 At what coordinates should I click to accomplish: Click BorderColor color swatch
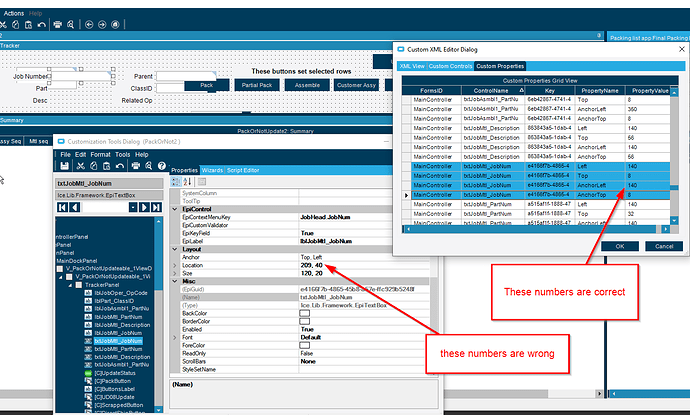305,321
